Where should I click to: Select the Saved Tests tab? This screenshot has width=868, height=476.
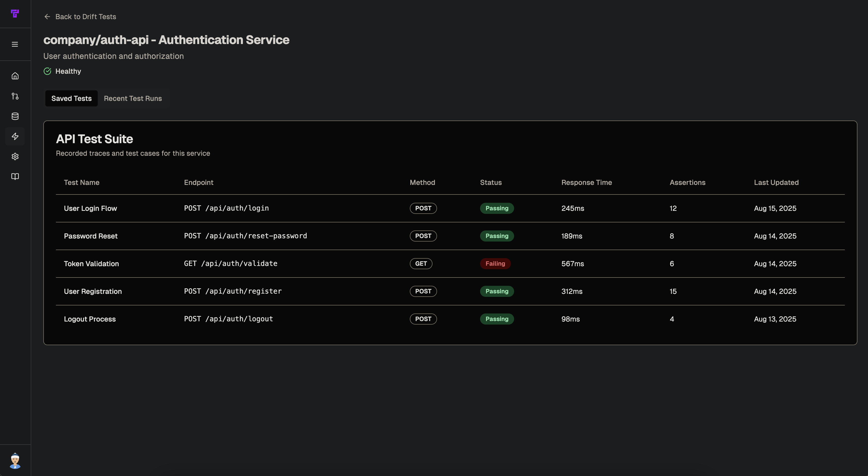pyautogui.click(x=71, y=98)
